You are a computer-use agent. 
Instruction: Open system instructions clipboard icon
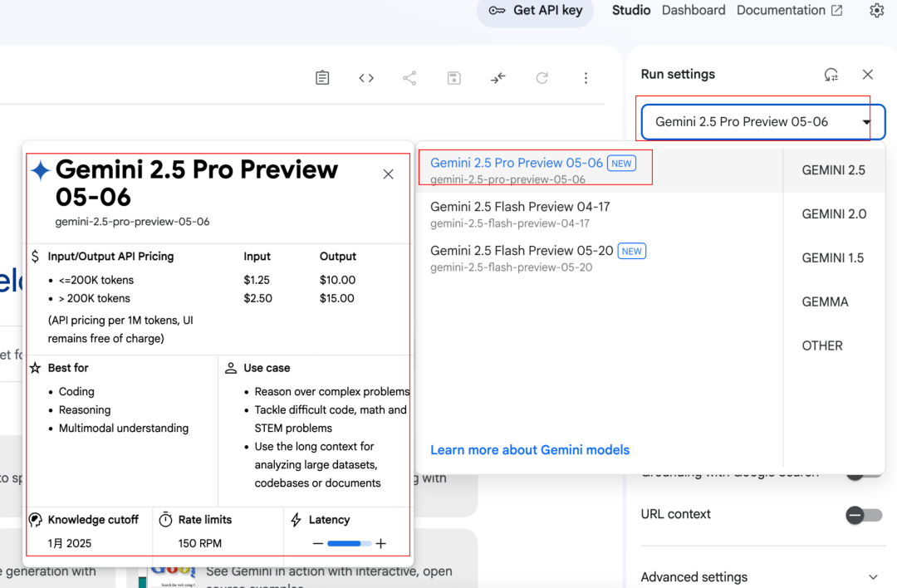coord(322,78)
